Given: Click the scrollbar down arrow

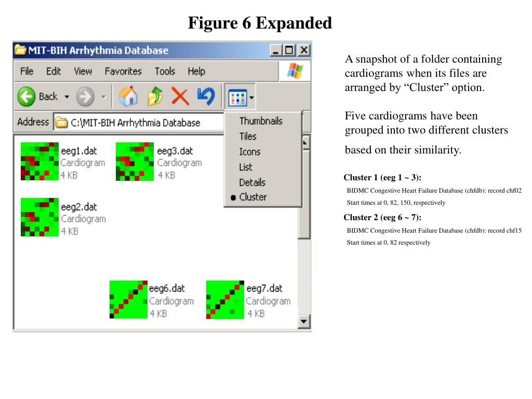Looking at the screenshot, I should pos(303,321).
